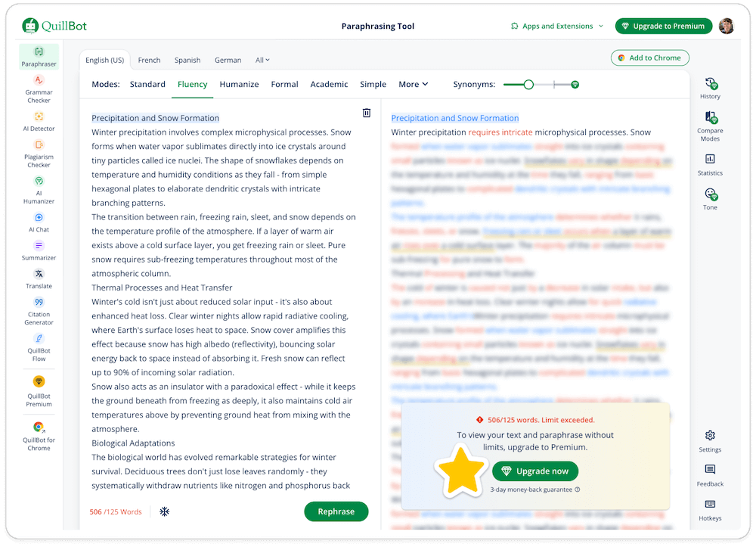The height and width of the screenshot is (547, 756).
Task: Open the Statistics panel
Action: [710, 165]
